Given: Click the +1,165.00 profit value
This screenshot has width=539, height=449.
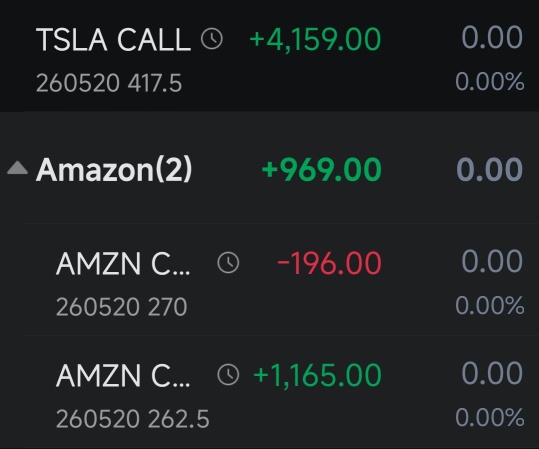Looking at the screenshot, I should point(317,375).
